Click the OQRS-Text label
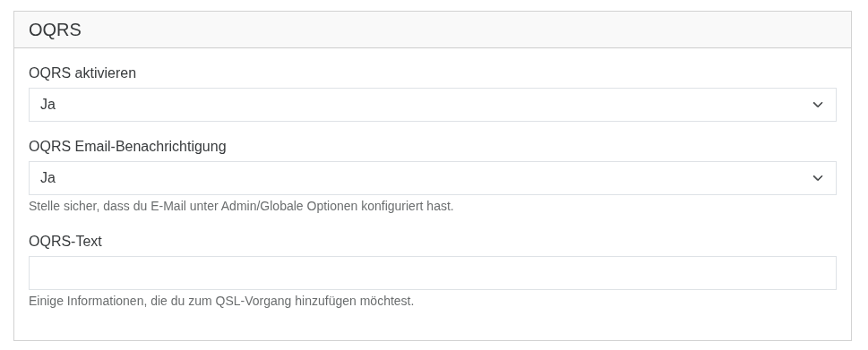 pos(65,242)
